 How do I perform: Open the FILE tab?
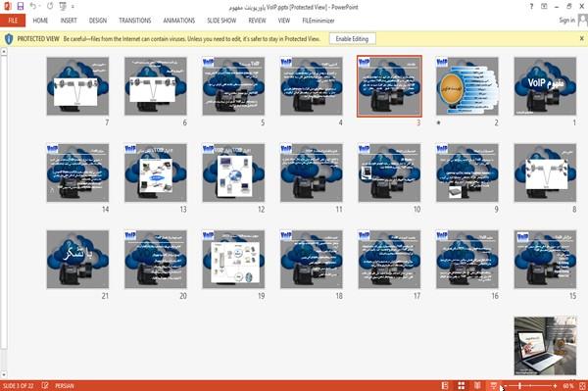pos(13,21)
